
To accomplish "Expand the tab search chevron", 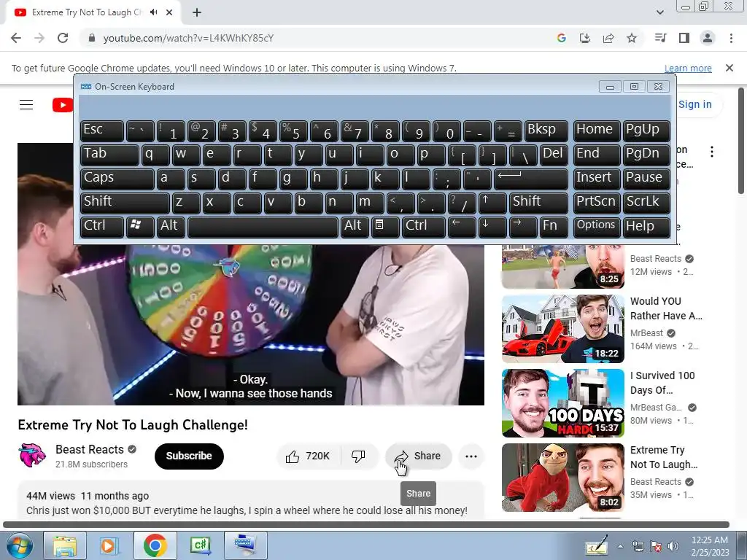I will click(659, 12).
